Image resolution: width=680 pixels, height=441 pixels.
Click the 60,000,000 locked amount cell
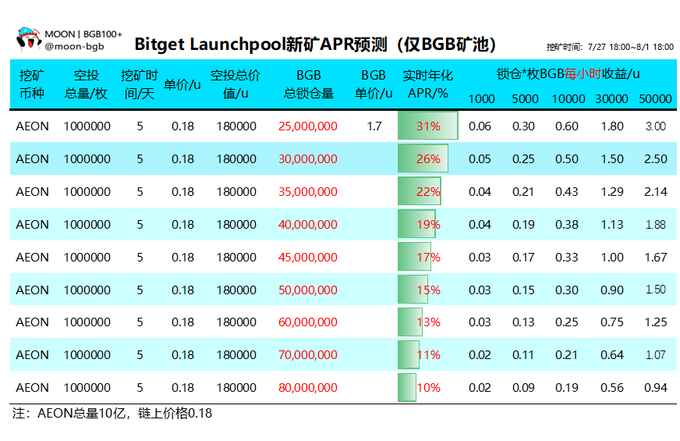tap(308, 322)
